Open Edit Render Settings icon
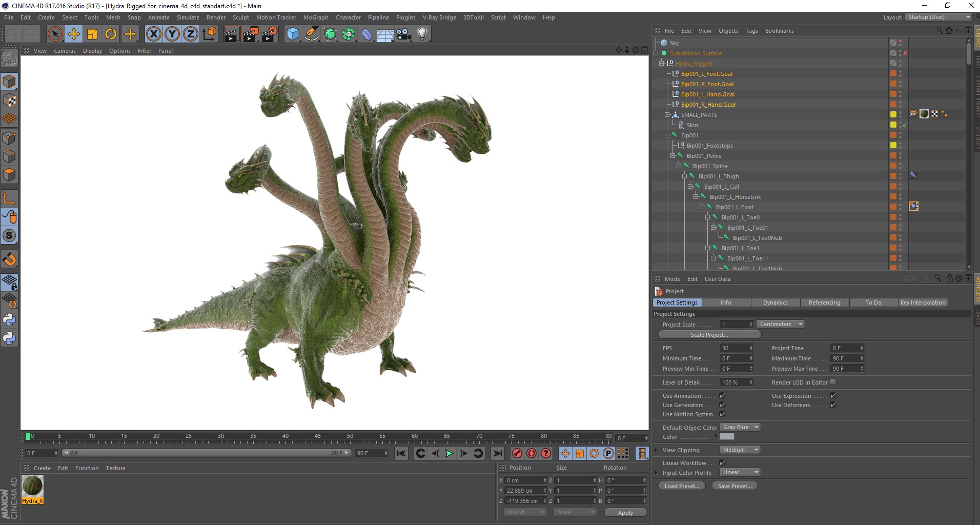The image size is (980, 525). [270, 34]
